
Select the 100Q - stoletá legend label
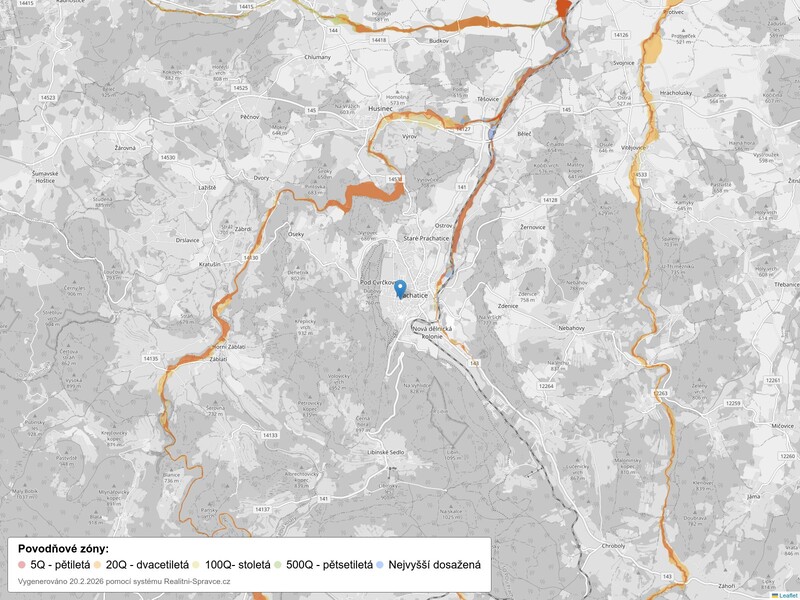tap(237, 565)
